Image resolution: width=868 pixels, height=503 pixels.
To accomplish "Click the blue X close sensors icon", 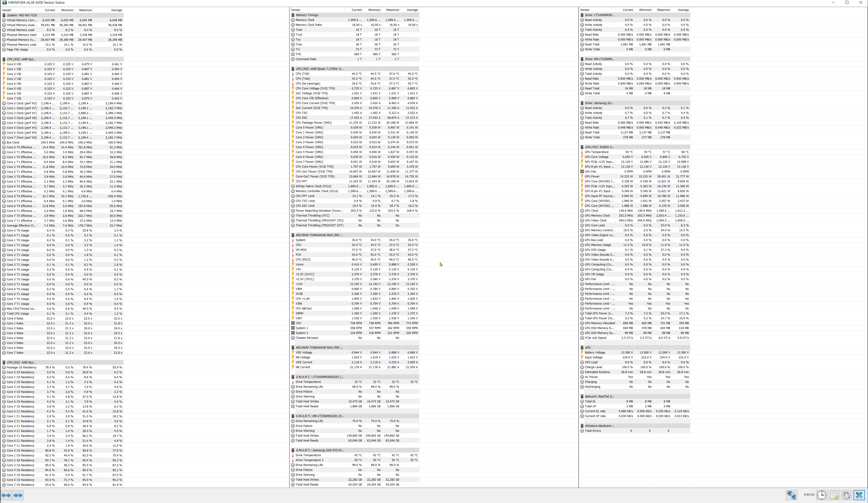I will click(x=859, y=495).
